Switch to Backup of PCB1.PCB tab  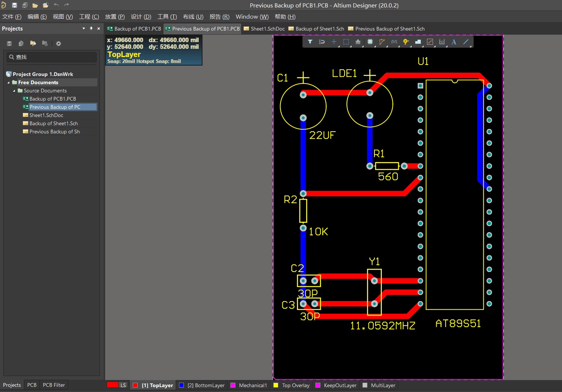pos(134,29)
